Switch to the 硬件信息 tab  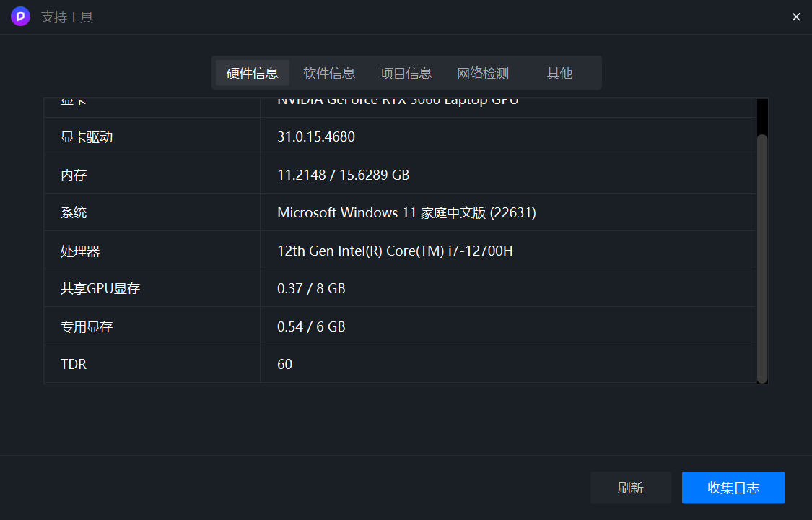pos(252,73)
